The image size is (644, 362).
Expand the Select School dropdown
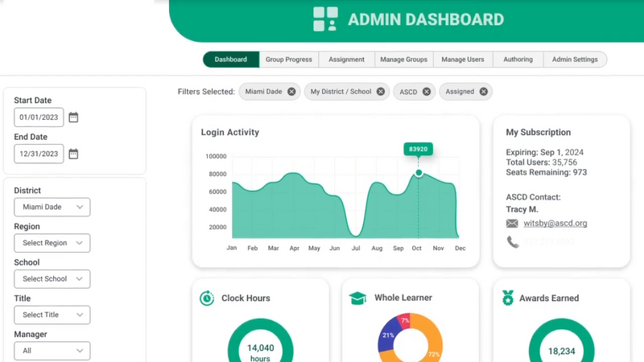[52, 279]
